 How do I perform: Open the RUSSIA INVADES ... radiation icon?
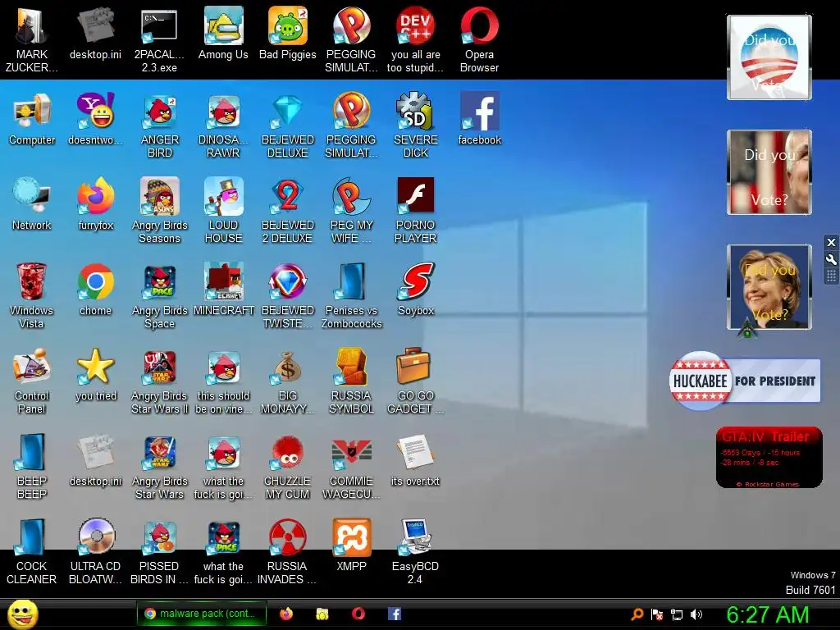point(288,551)
